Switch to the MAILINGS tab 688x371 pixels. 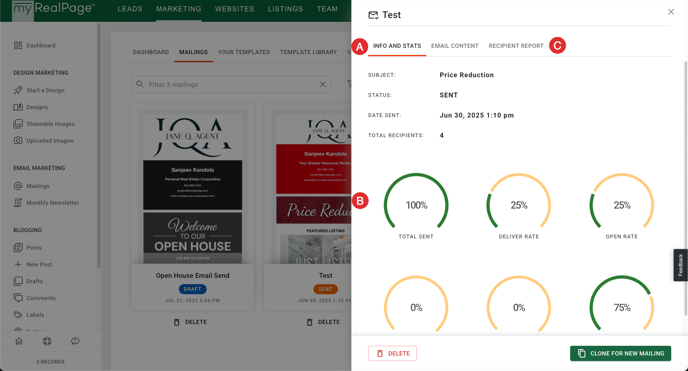194,52
